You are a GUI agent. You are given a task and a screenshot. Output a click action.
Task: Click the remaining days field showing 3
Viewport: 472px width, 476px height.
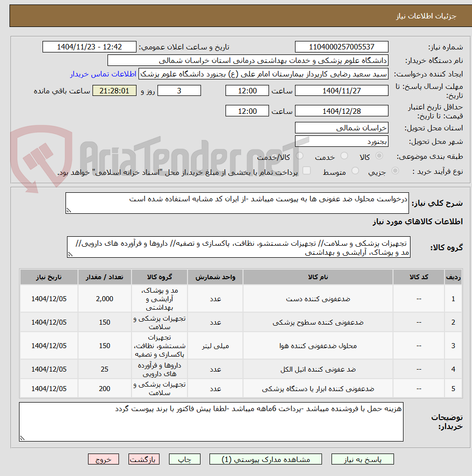[x=179, y=90]
